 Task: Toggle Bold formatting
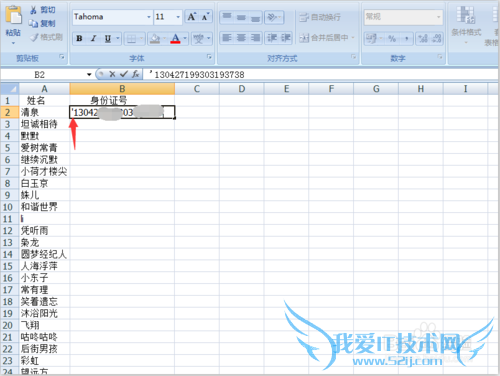point(79,39)
